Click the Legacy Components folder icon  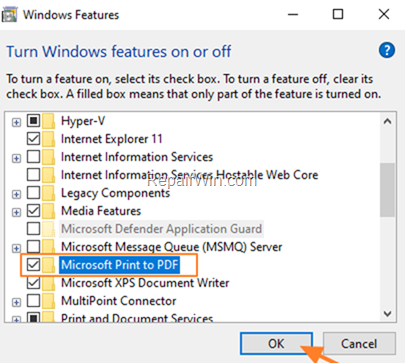[x=49, y=193]
